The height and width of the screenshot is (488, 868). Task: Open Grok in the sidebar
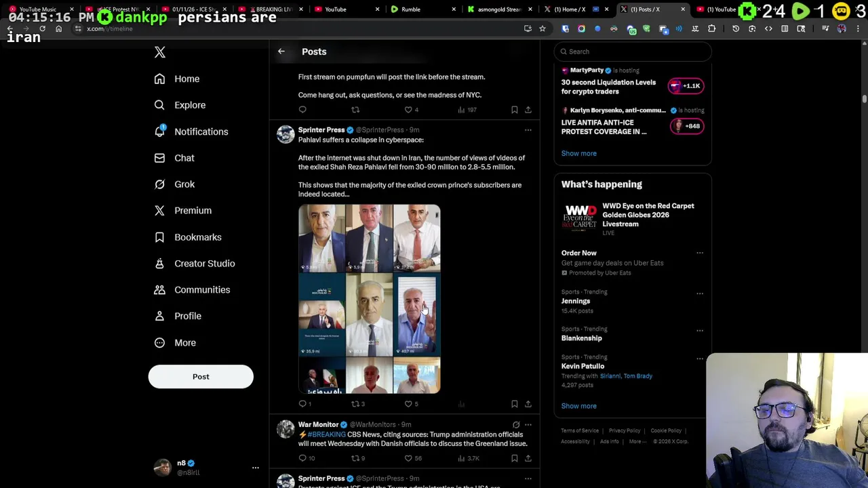tap(174, 184)
